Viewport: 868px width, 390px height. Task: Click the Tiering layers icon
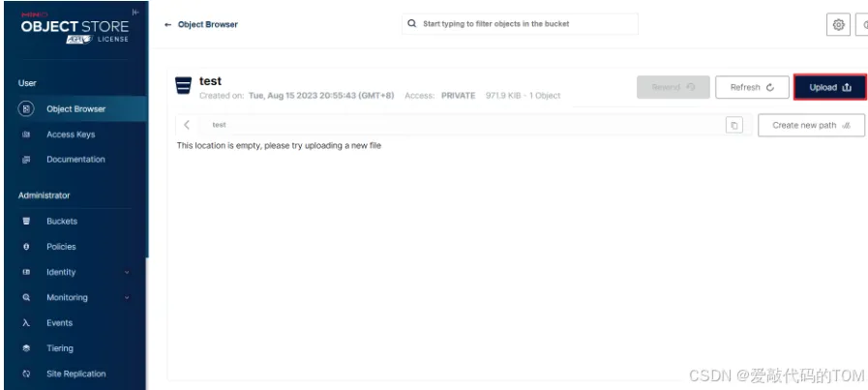(26, 348)
